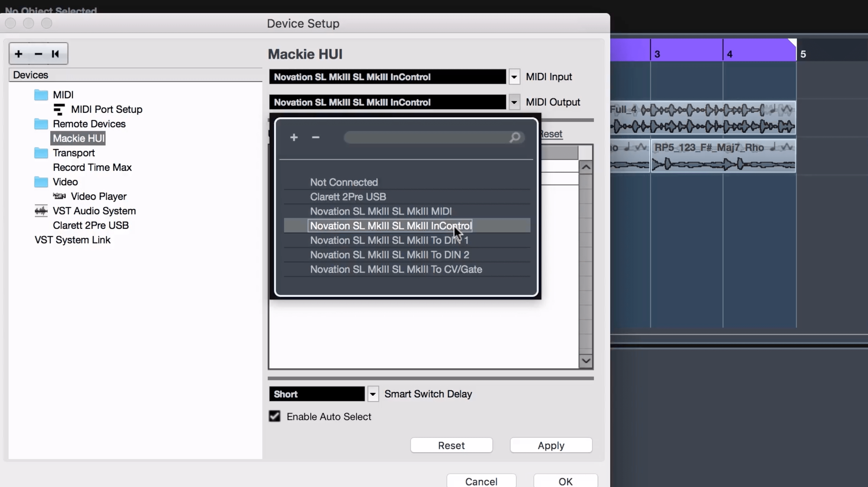The width and height of the screenshot is (868, 487).
Task: Click the MIDI Port Setup icon
Action: [59, 110]
